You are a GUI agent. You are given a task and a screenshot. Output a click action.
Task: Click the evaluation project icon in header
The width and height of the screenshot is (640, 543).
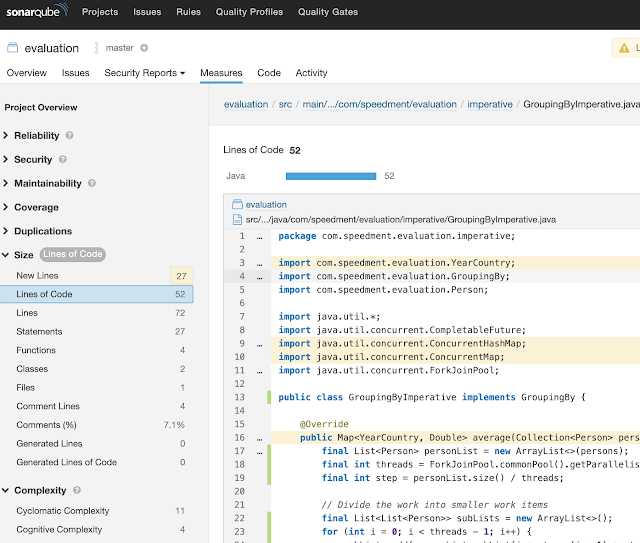13,48
